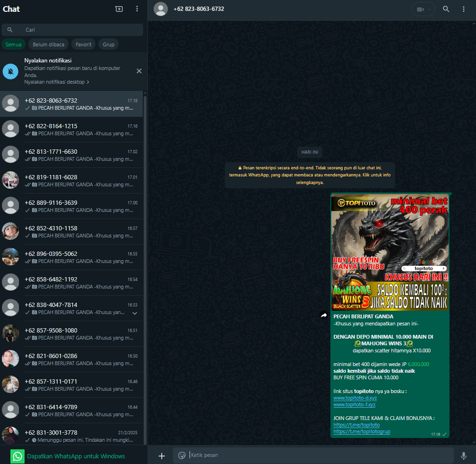The image size is (476, 464).
Task: Open link www.topitoto-f.xyz
Action: coord(354,404)
